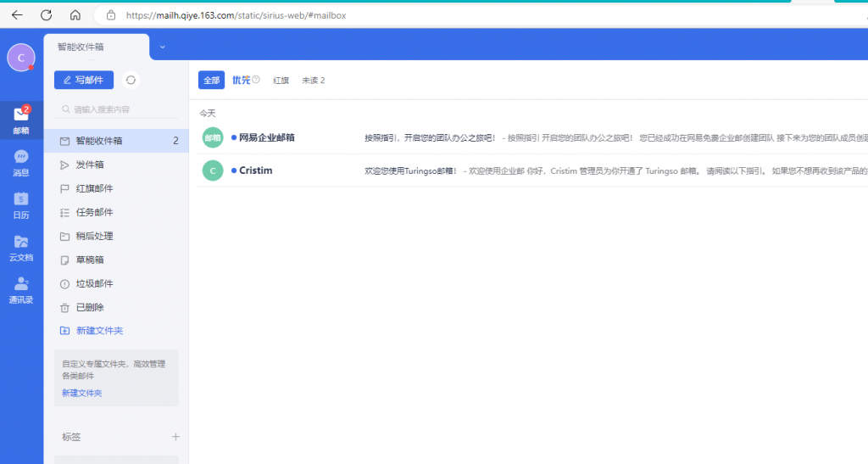The image size is (868, 464).
Task: Open 红旗邮件 flagged folder
Action: click(116, 188)
